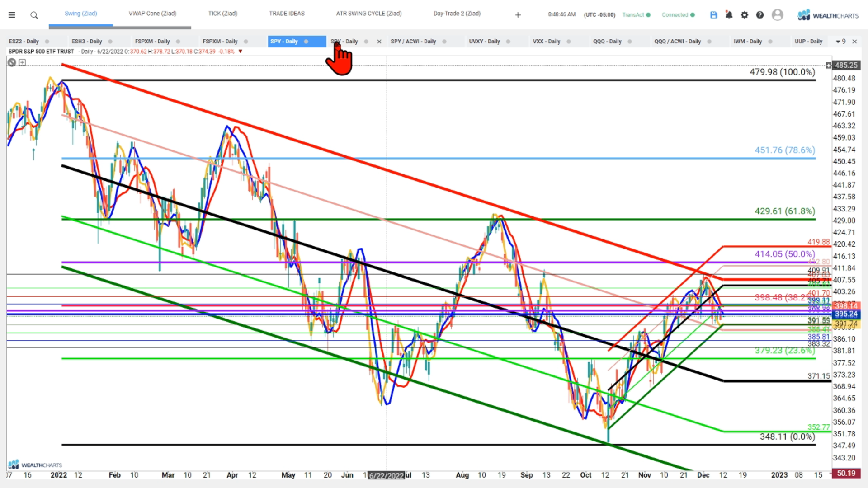Click 379.23 (23.6%) Fibonacci label

[x=785, y=351]
